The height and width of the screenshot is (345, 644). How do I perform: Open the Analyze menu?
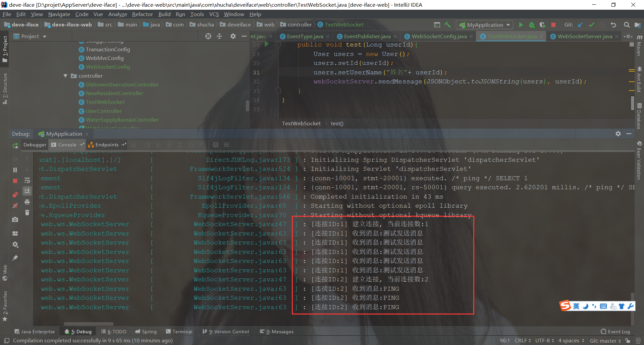[117, 14]
